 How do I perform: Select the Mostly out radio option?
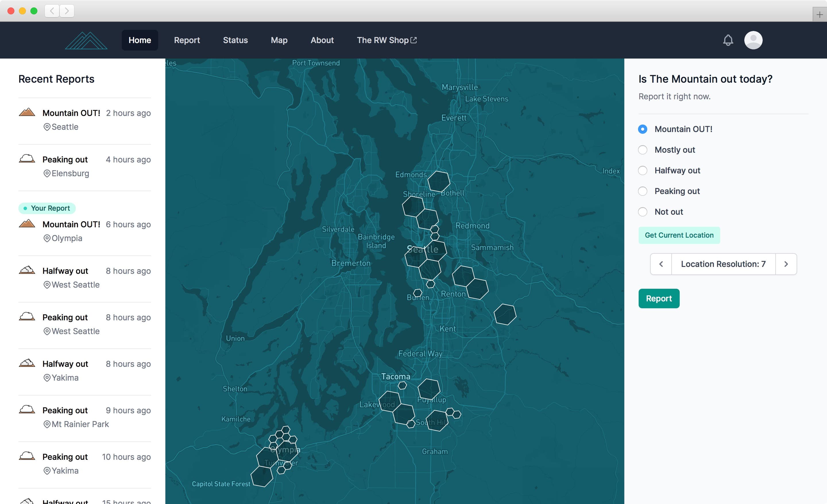pyautogui.click(x=642, y=150)
